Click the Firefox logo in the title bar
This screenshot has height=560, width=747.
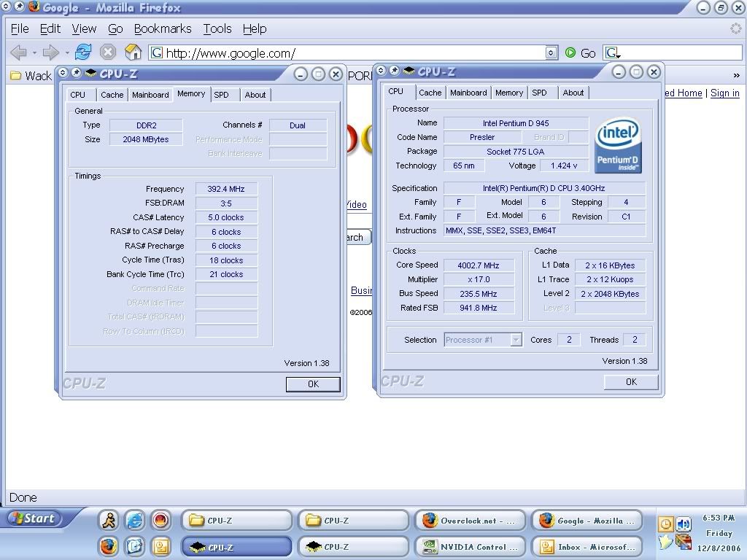[x=34, y=7]
